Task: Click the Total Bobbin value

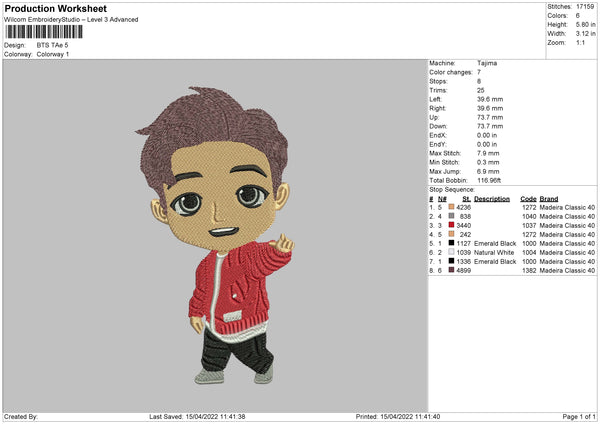Action: click(489, 180)
